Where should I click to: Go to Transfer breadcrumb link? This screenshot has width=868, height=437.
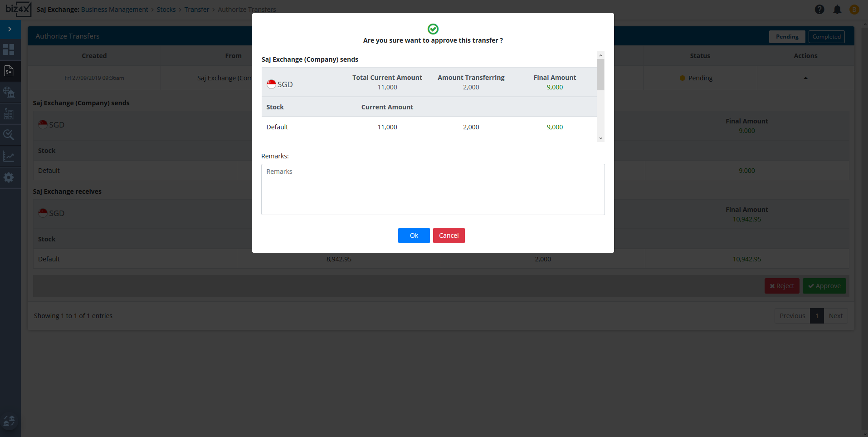tap(197, 10)
